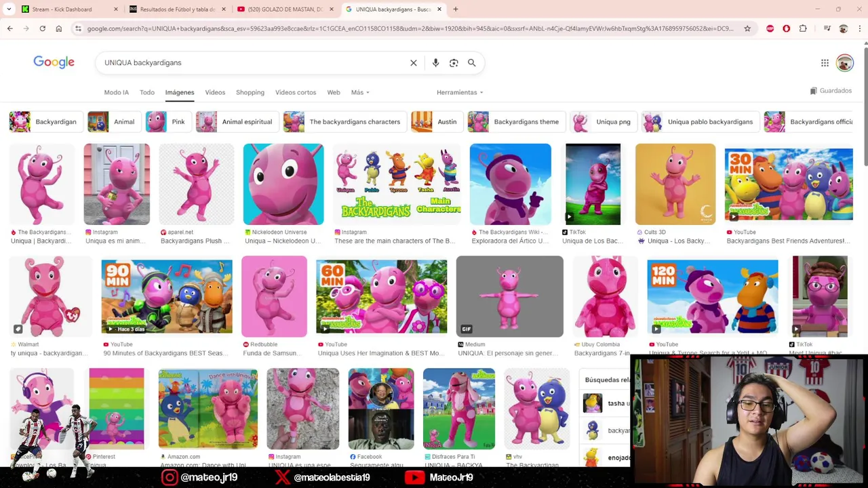The width and height of the screenshot is (868, 488).
Task: Close the GOLAZO DE MASTAN YouTube tab
Action: coord(332,9)
